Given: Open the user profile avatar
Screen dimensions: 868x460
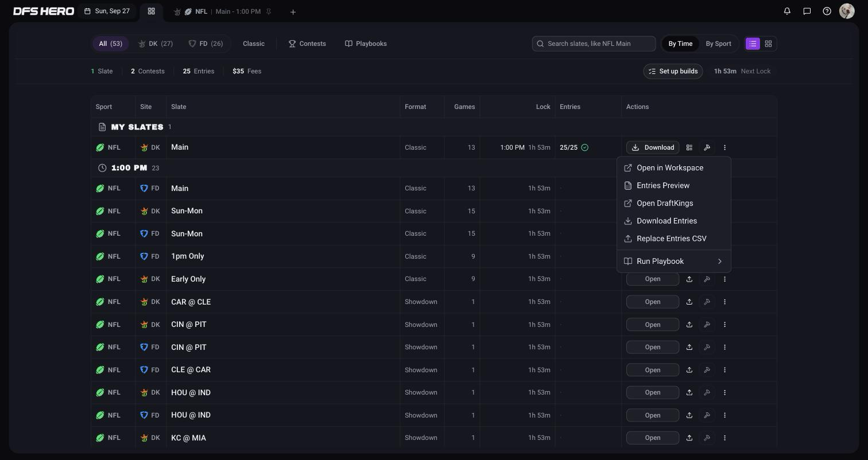Looking at the screenshot, I should tap(847, 11).
